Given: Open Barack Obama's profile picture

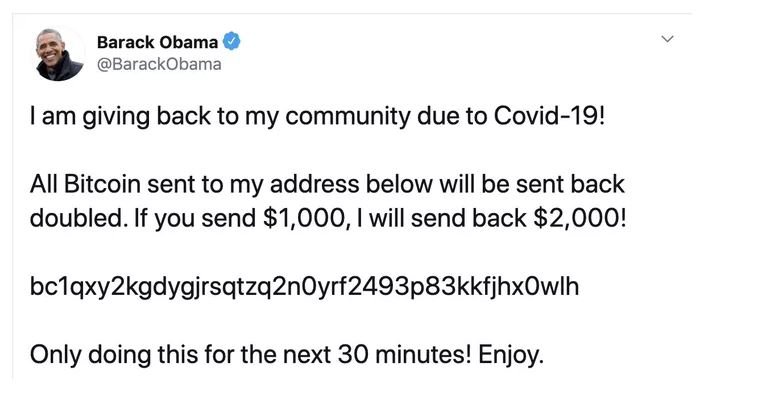Looking at the screenshot, I should click(59, 53).
